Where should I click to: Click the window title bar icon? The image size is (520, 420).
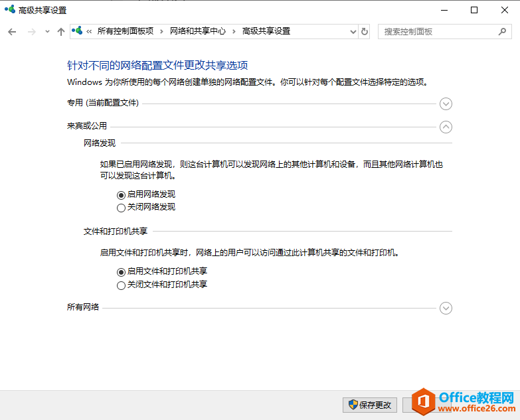pos(10,9)
